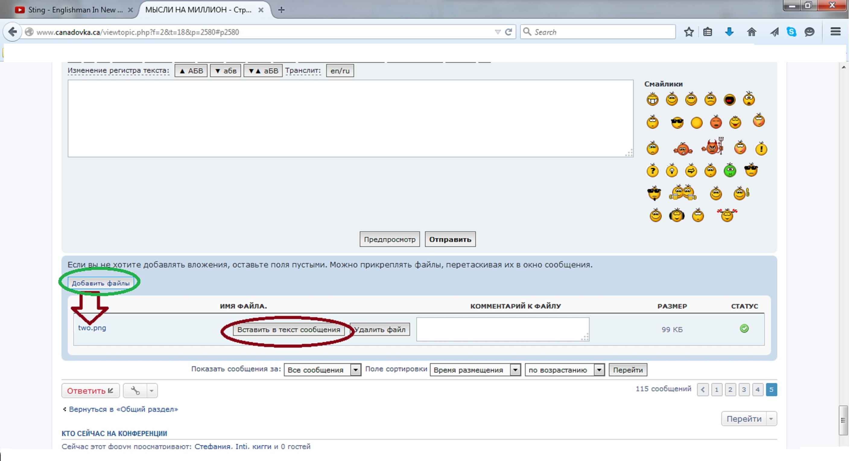Click the 'Отправить' submit button

tap(450, 239)
